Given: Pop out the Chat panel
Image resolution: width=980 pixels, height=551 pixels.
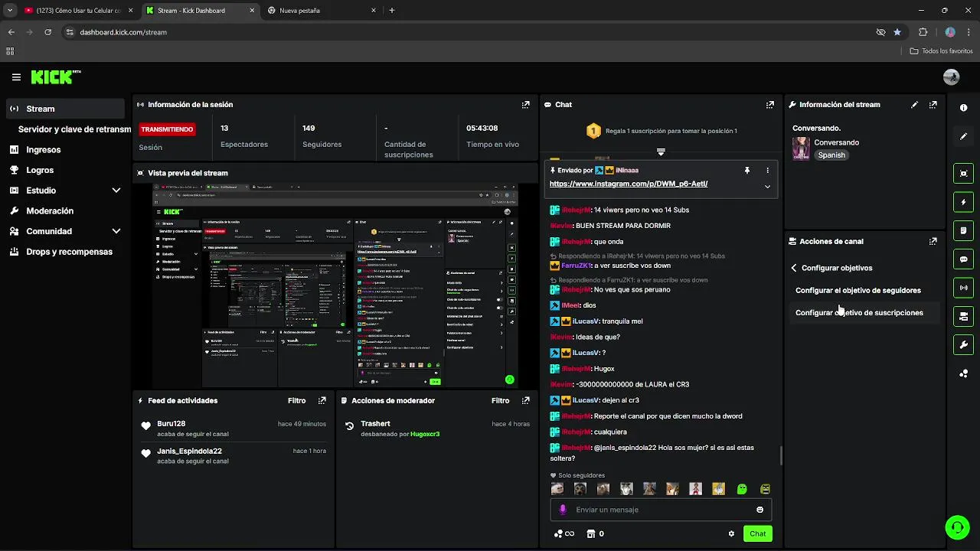Looking at the screenshot, I should pyautogui.click(x=770, y=105).
